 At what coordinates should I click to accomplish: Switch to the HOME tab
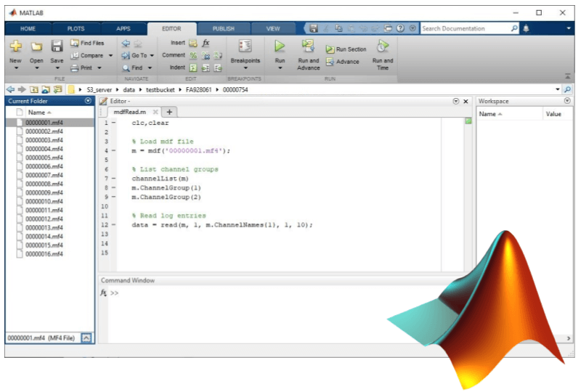[28, 28]
